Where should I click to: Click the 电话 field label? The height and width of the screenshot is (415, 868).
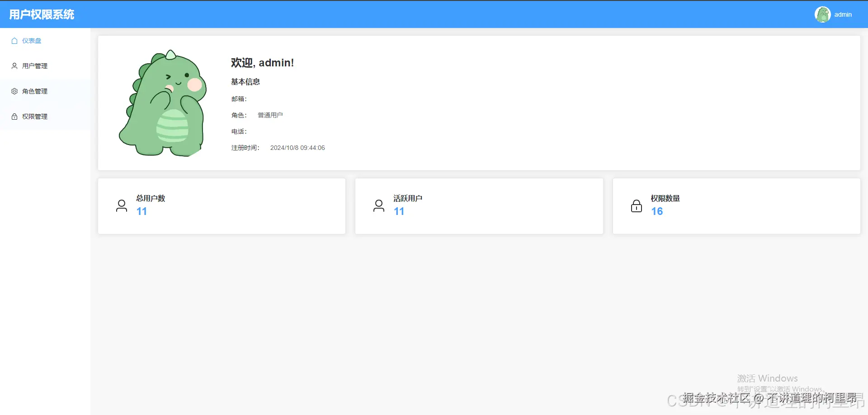coord(239,131)
